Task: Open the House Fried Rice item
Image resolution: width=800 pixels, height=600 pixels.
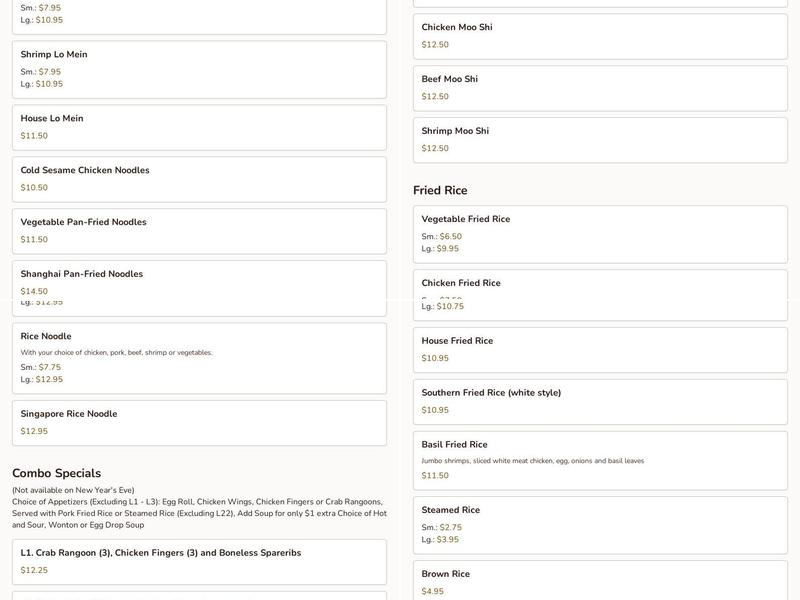Action: [600, 349]
